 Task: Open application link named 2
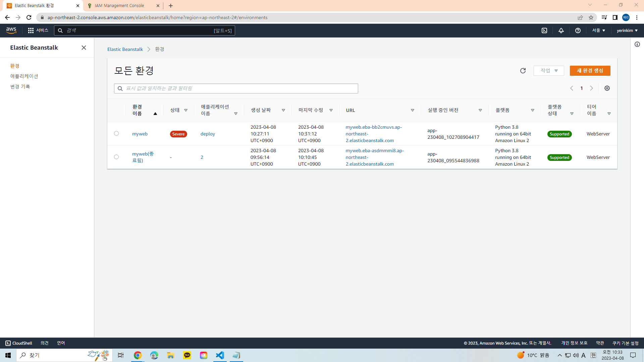coord(202,157)
